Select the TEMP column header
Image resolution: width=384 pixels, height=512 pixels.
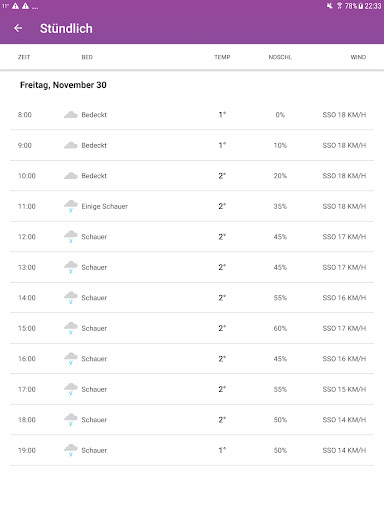(222, 57)
